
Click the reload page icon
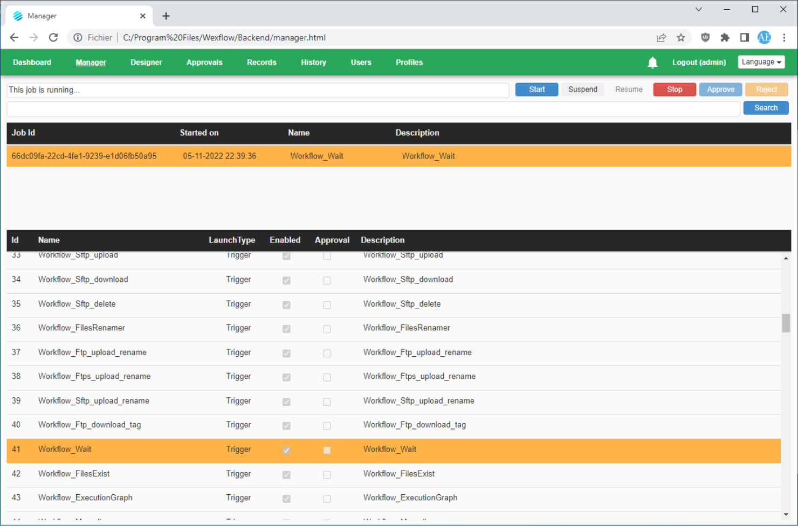click(x=53, y=37)
